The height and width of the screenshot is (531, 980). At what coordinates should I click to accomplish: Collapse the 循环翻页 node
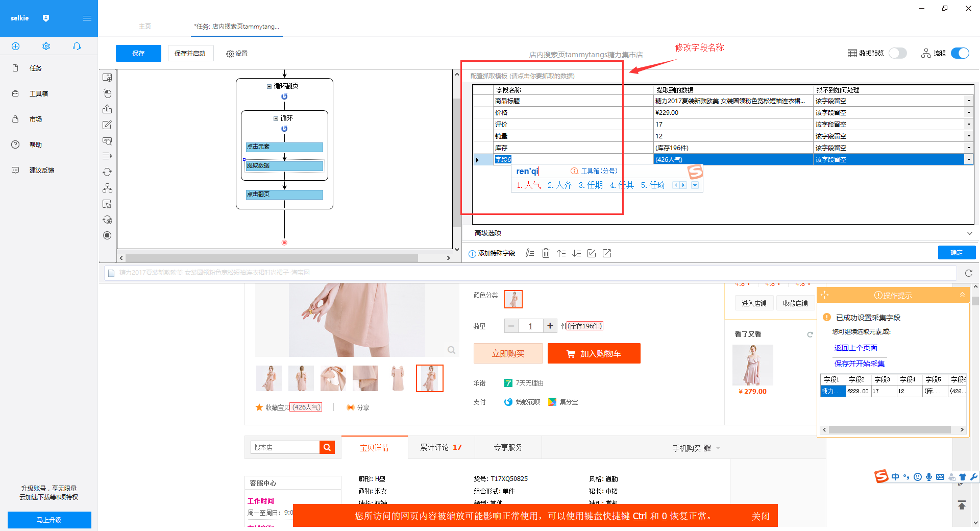click(x=269, y=86)
